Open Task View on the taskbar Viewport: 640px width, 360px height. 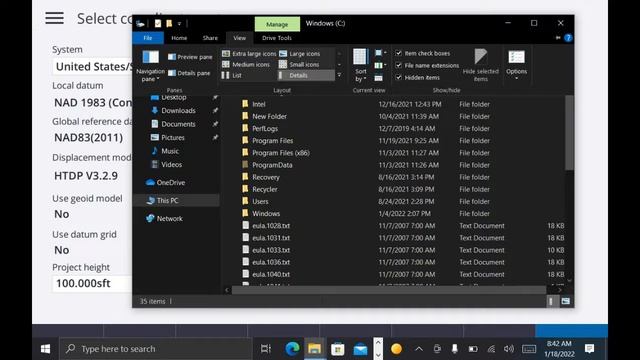point(265,349)
